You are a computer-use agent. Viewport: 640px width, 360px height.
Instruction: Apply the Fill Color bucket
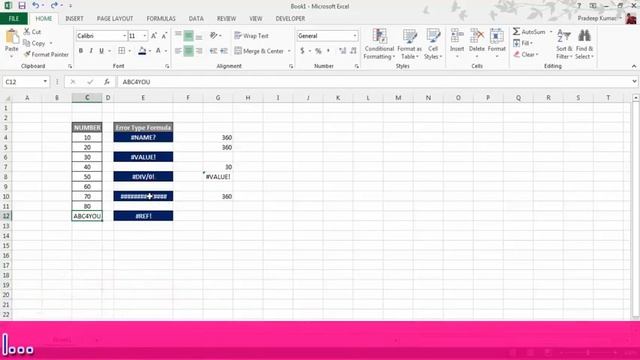(x=142, y=51)
